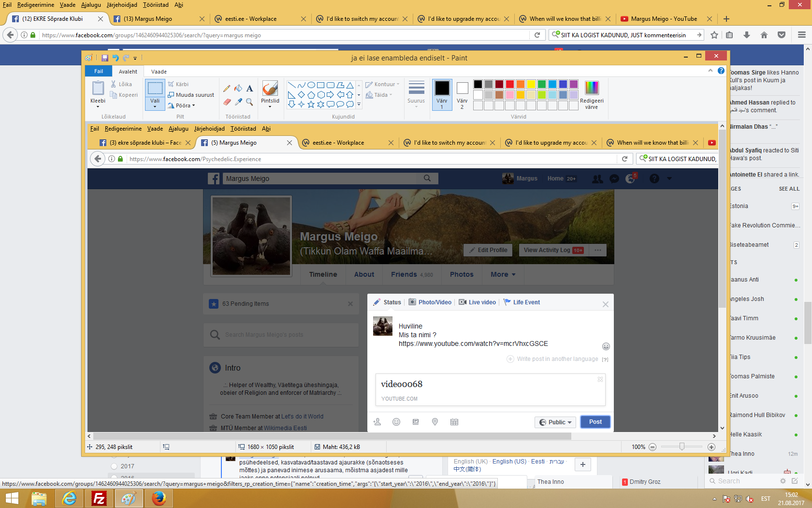812x508 pixels.
Task: Open the Täida shape fill dropdown
Action: coord(379,95)
